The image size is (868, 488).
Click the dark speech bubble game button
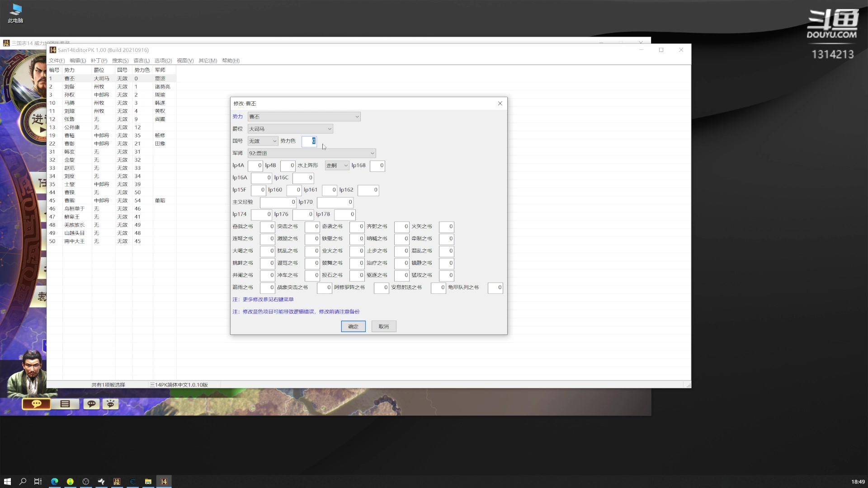91,404
